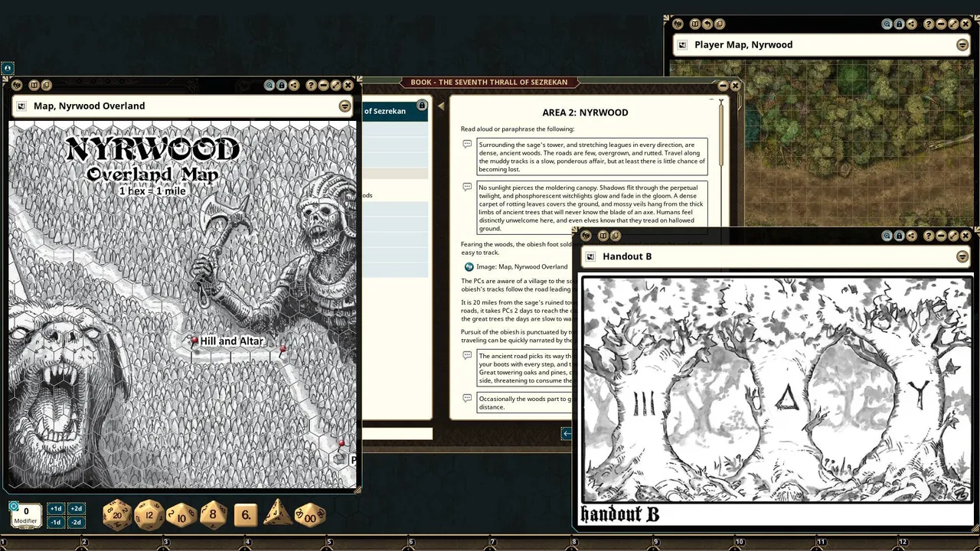Click the -1d modifier button
The width and height of the screenshot is (980, 551).
click(55, 522)
